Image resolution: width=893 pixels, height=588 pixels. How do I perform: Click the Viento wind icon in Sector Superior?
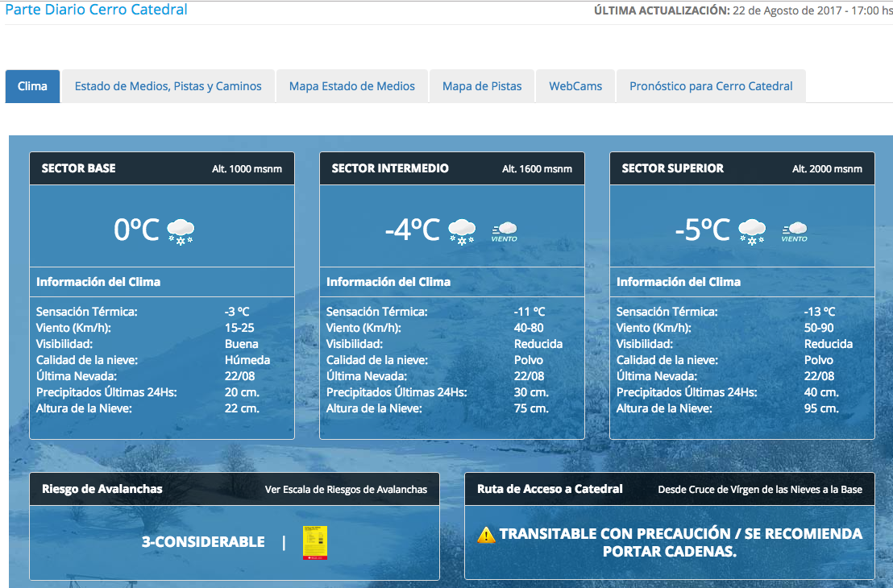[795, 232]
